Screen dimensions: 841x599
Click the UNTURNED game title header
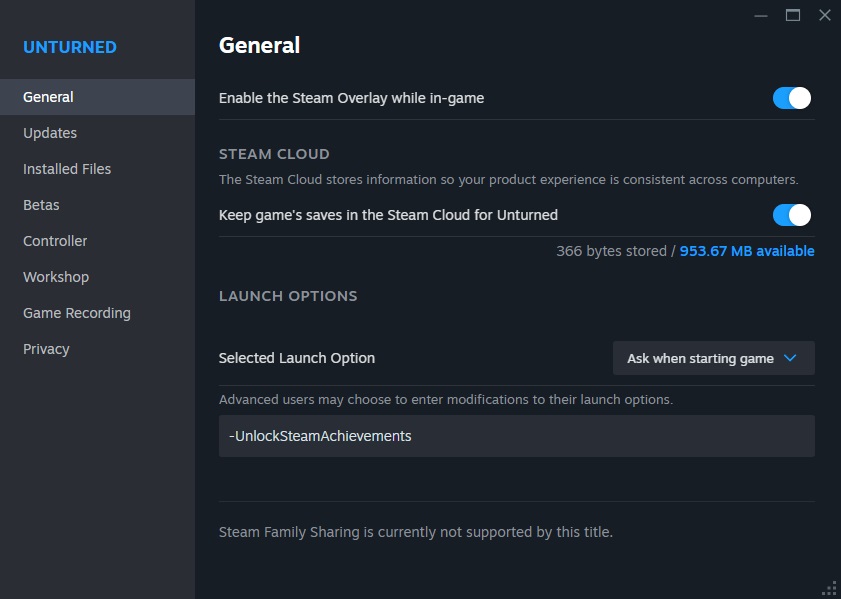70,47
